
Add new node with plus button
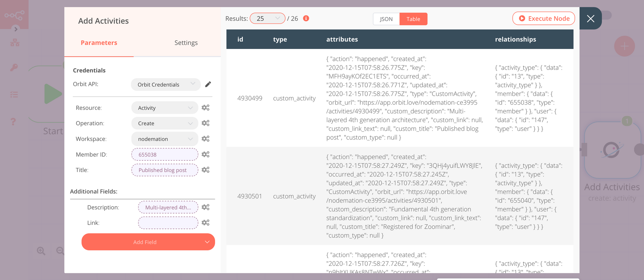click(624, 46)
